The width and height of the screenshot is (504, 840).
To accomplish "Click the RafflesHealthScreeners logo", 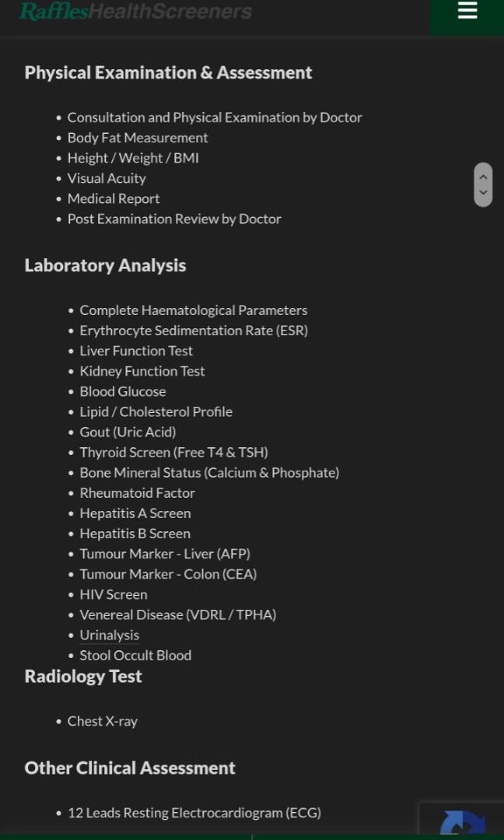I will pyautogui.click(x=135, y=11).
